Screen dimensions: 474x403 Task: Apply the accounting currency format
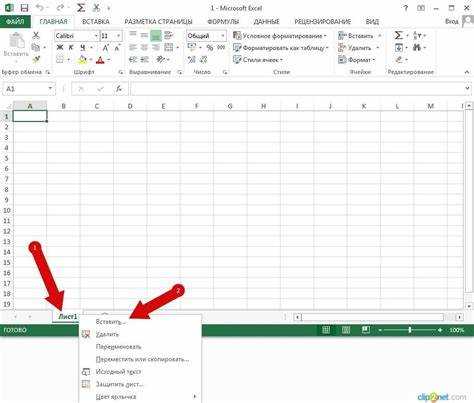point(192,48)
